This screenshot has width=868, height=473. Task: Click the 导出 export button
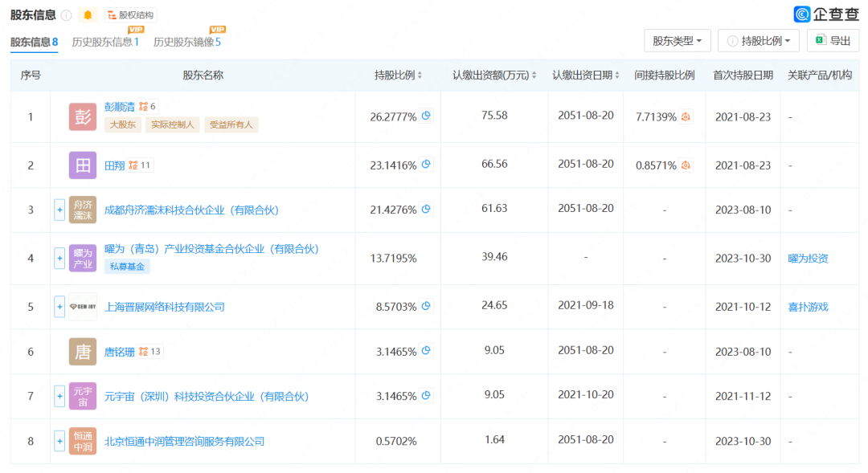[833, 41]
